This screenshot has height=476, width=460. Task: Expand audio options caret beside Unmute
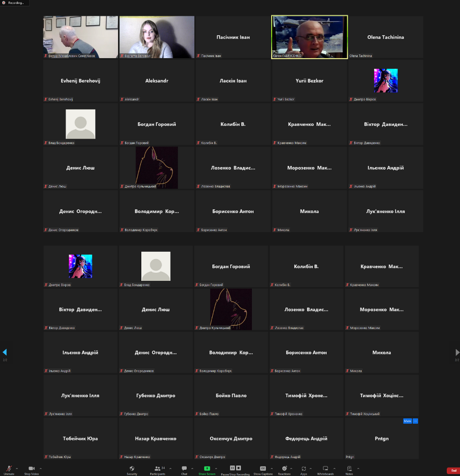[x=17, y=469]
